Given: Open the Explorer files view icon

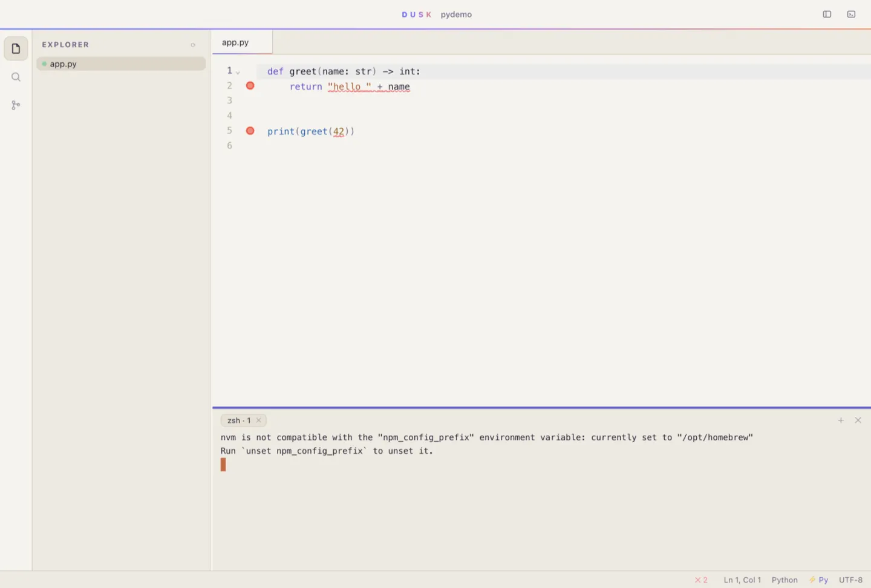Looking at the screenshot, I should (x=16, y=49).
